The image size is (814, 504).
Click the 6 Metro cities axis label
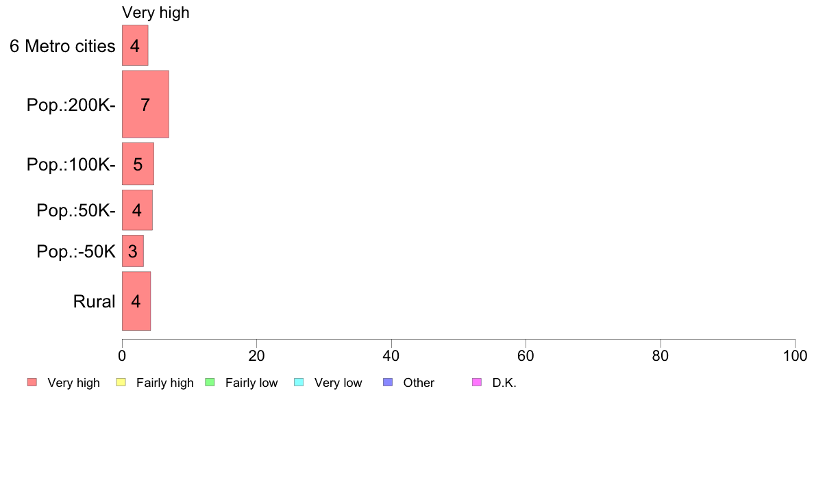pyautogui.click(x=62, y=46)
